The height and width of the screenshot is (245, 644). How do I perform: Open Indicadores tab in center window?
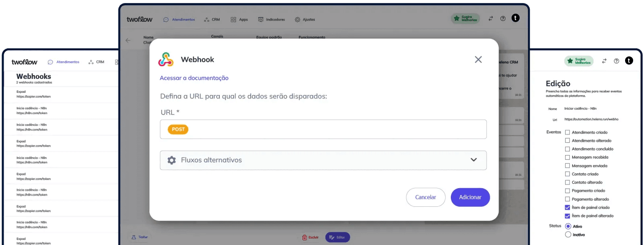coord(271,19)
